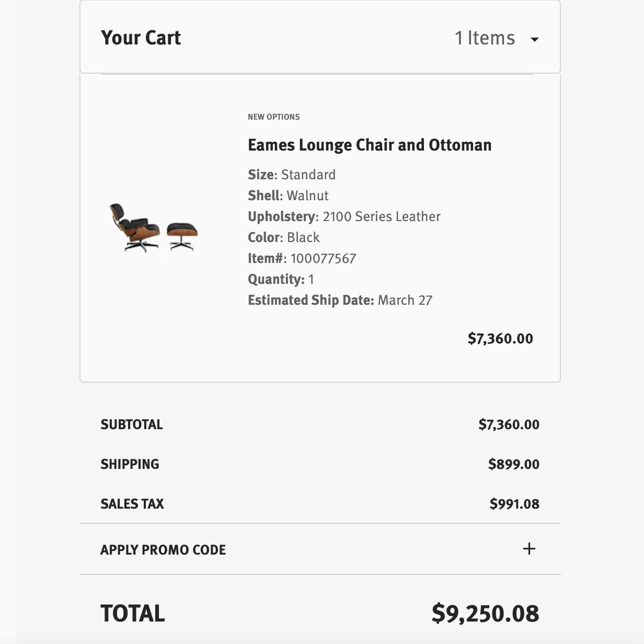Click the Subtotal amount $7,360.00
The image size is (644, 644).
click(509, 425)
